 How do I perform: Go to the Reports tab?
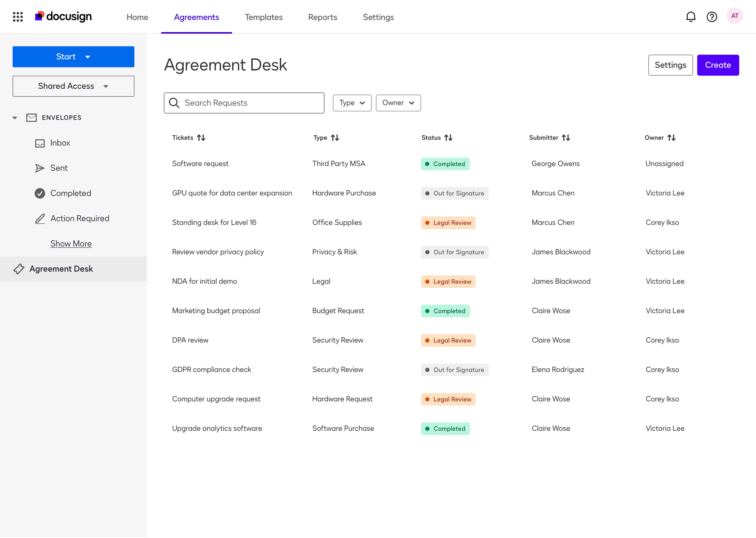click(x=322, y=17)
